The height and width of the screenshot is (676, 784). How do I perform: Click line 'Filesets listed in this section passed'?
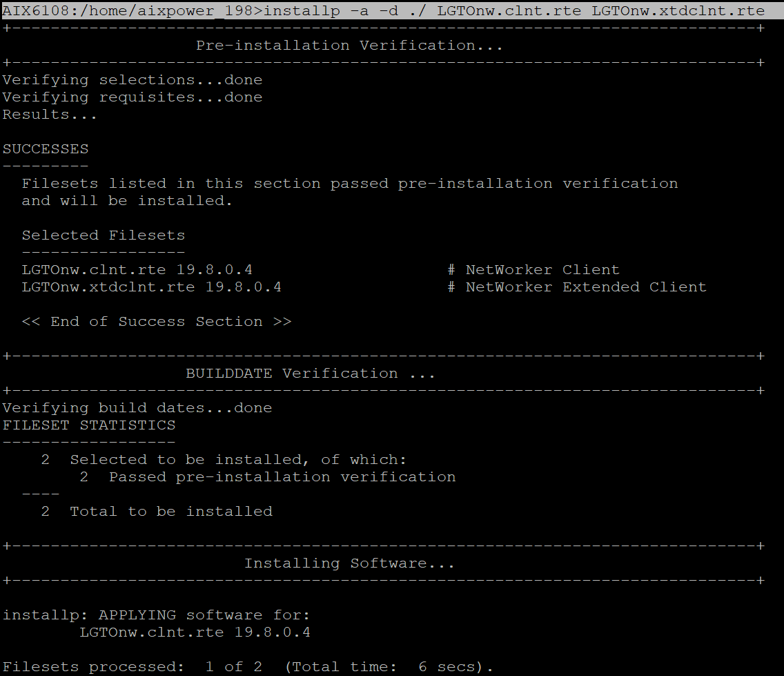coord(349,184)
